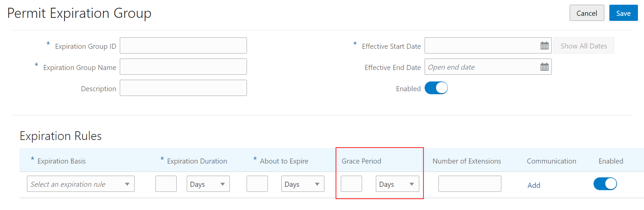644x210 pixels.
Task: Toggle the group Enabled switch
Action: coord(436,88)
